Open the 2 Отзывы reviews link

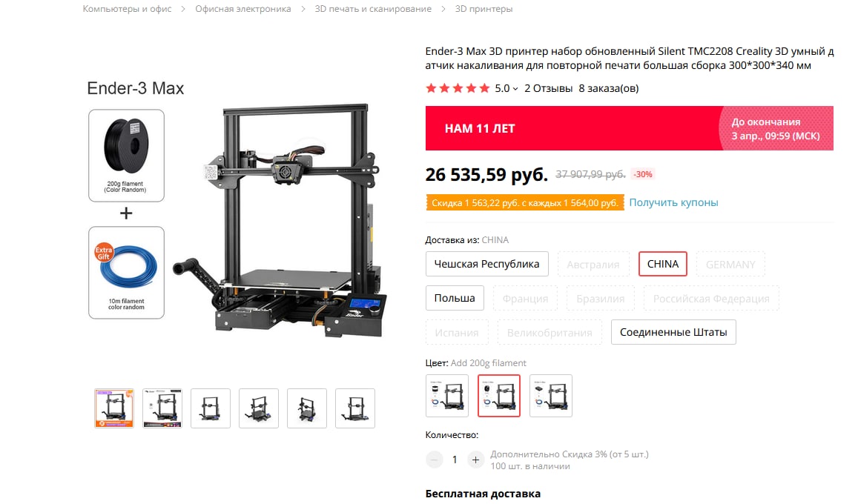(x=548, y=88)
